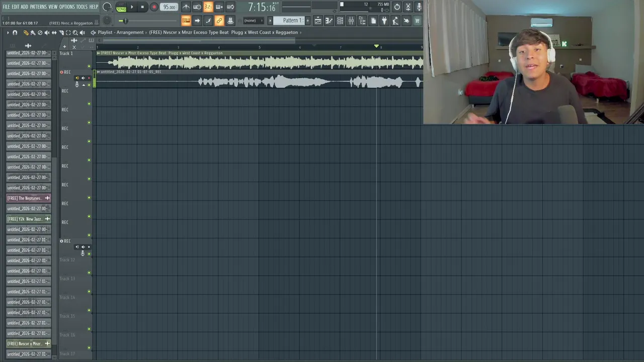Open the audio editor scissors icon
This screenshot has height=362, width=644.
(408, 7)
